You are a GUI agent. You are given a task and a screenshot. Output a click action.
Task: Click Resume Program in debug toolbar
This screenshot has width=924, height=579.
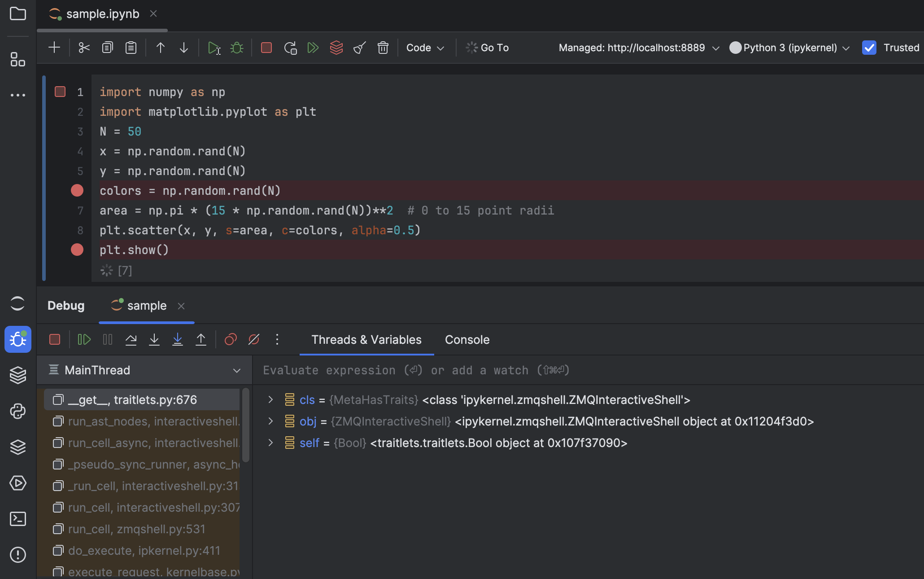(84, 340)
